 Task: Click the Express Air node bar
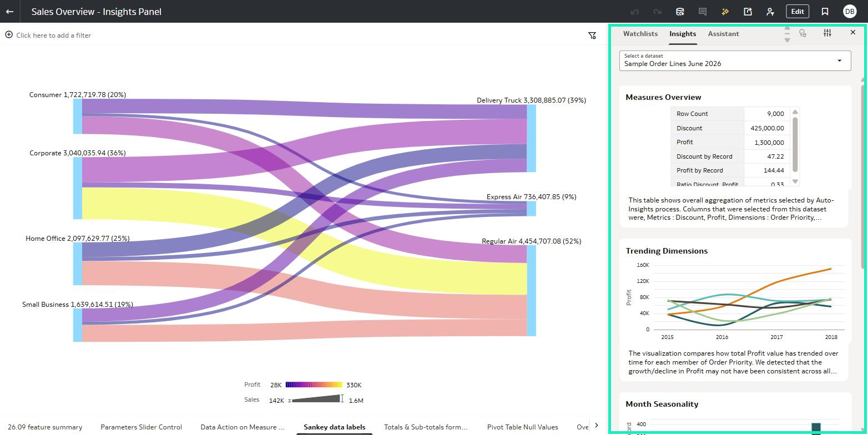[x=532, y=209]
